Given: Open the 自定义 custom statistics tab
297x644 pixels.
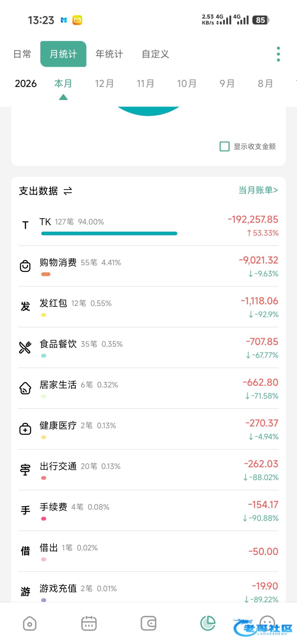Looking at the screenshot, I should (x=155, y=54).
